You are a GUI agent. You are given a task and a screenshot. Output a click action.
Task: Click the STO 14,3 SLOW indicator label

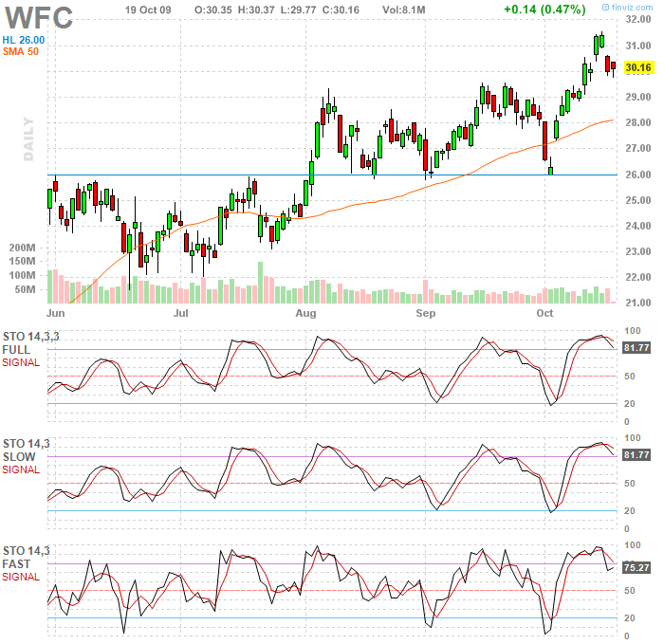(x=25, y=450)
